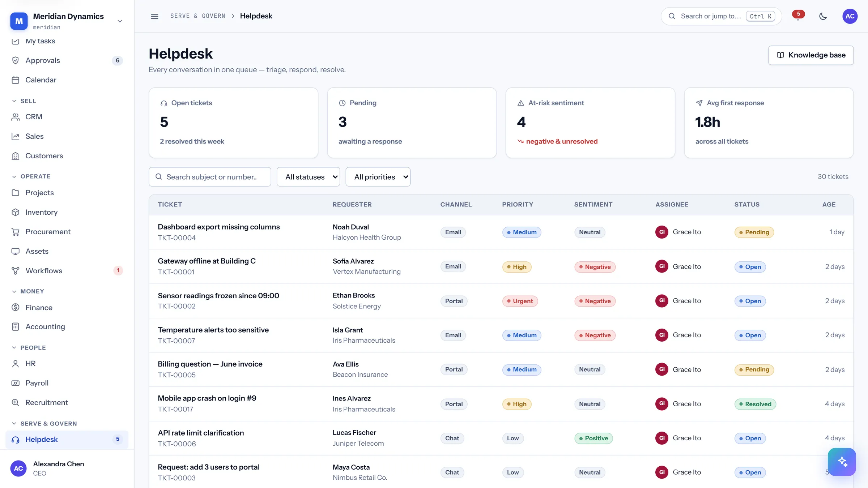
Task: Open the Knowledge base button
Action: [x=811, y=55]
